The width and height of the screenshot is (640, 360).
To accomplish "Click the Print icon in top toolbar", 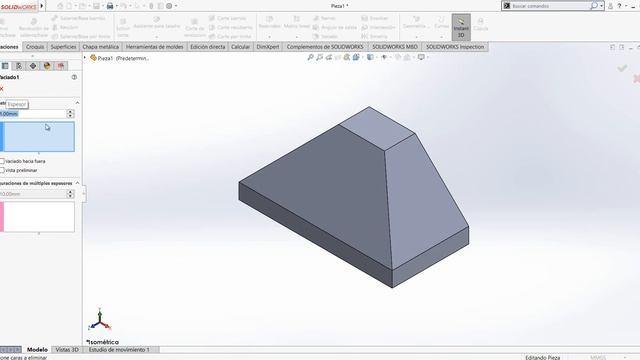I will click(x=110, y=6).
